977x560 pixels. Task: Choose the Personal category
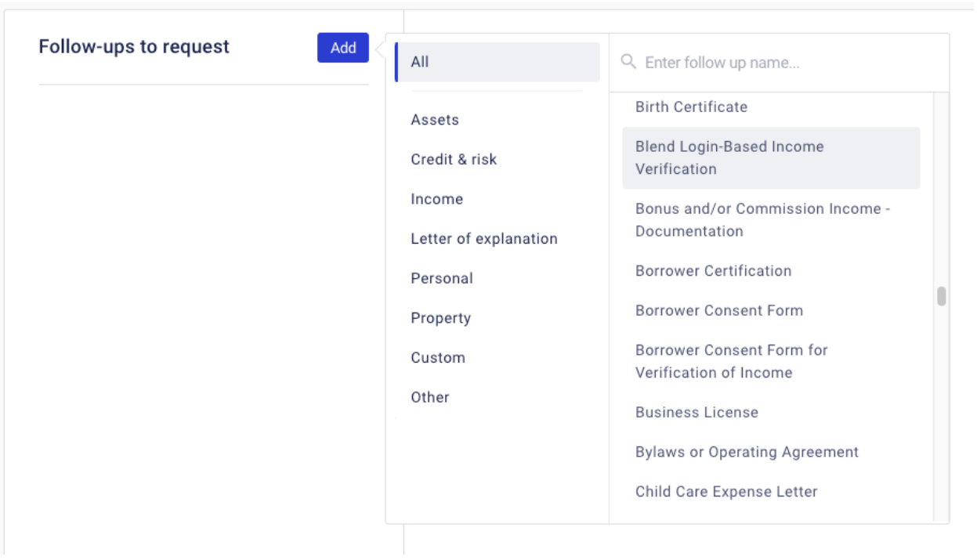[442, 278]
